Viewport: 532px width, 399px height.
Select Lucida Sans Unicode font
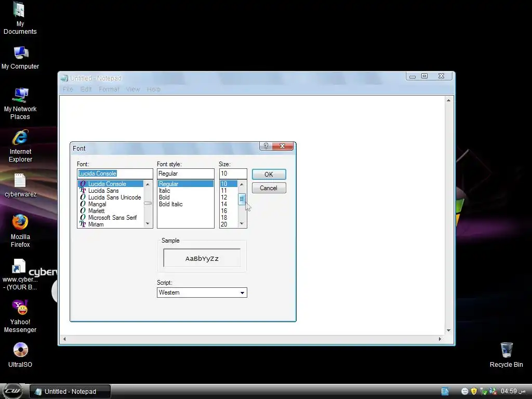pos(111,197)
